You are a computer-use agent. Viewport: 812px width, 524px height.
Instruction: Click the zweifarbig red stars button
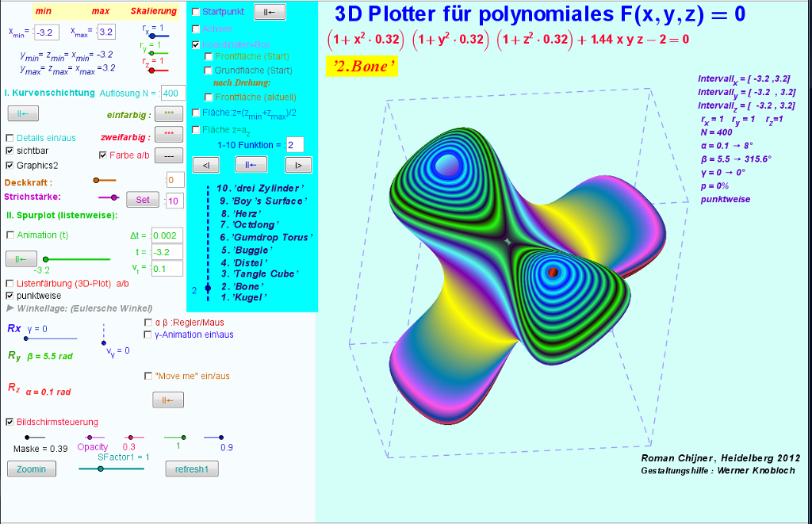pyautogui.click(x=169, y=133)
